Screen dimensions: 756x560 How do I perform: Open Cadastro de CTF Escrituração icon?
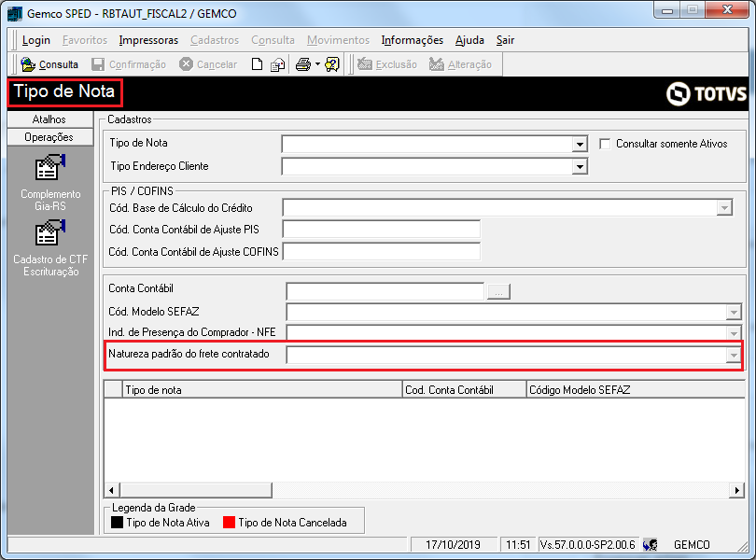coord(50,232)
